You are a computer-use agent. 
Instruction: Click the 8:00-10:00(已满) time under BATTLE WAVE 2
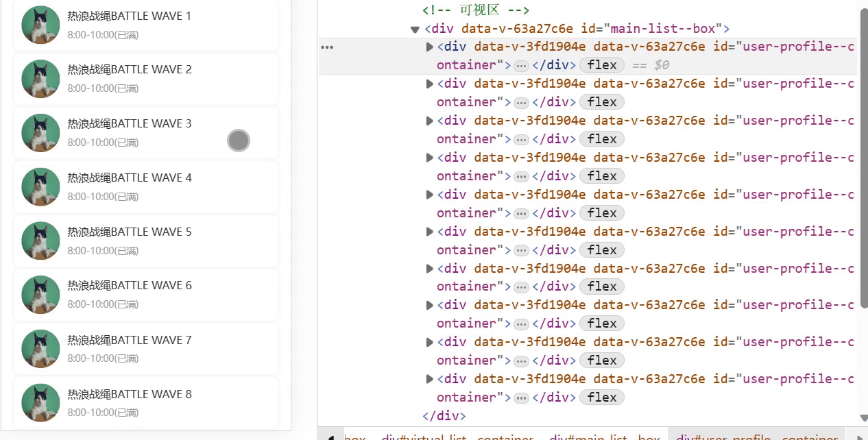(x=103, y=88)
